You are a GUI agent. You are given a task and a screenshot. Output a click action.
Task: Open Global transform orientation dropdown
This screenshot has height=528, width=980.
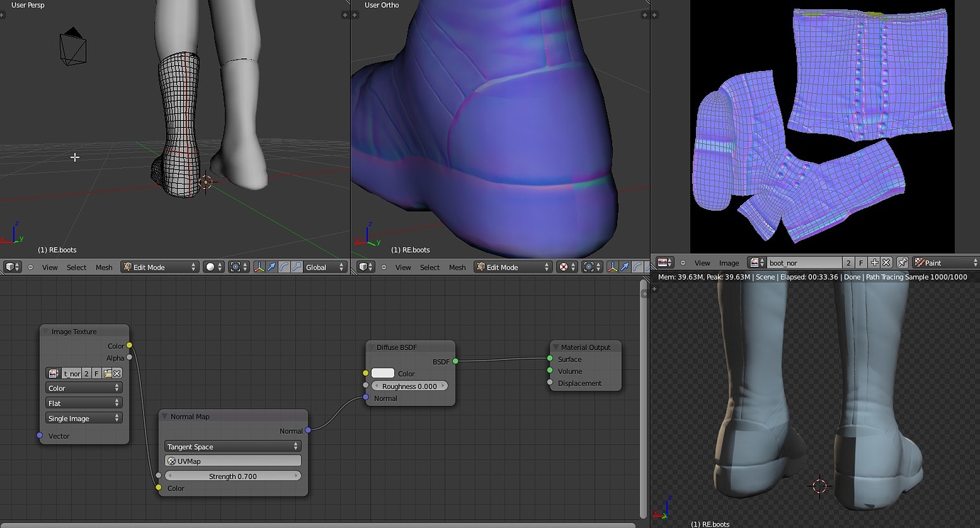(325, 267)
